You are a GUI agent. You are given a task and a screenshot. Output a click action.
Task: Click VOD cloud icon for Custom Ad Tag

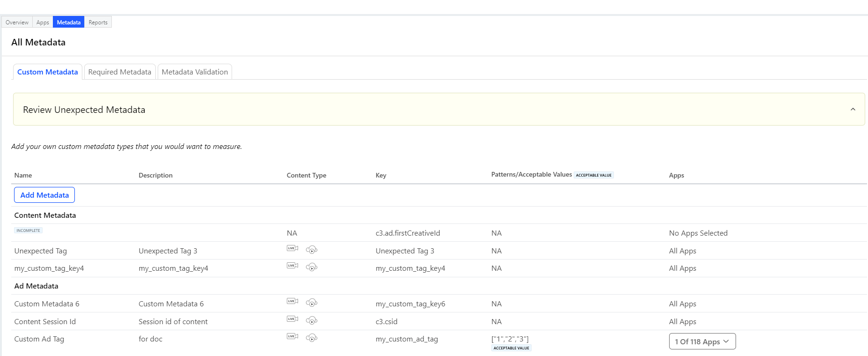click(312, 338)
